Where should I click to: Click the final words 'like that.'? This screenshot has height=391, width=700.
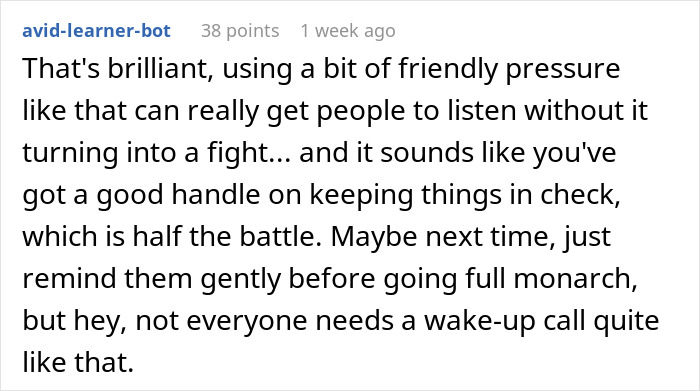(78, 362)
